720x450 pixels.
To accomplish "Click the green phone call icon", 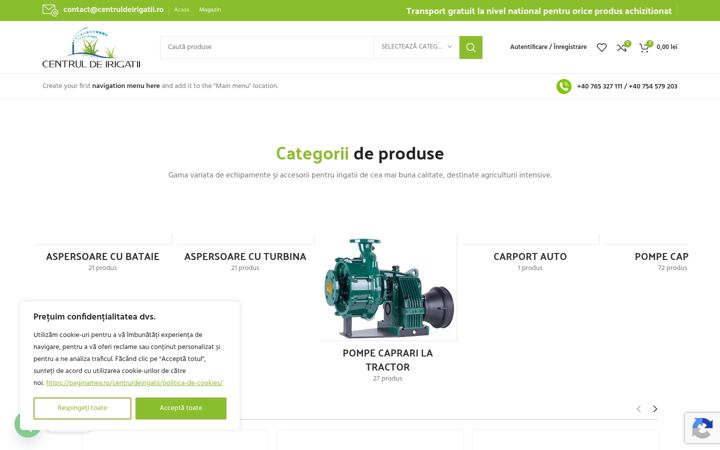I will pyautogui.click(x=564, y=86).
